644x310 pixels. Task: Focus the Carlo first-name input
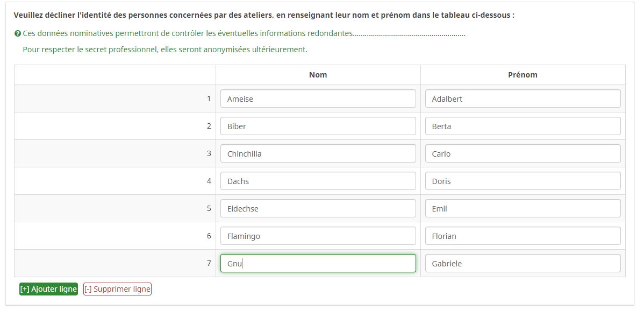tap(523, 154)
